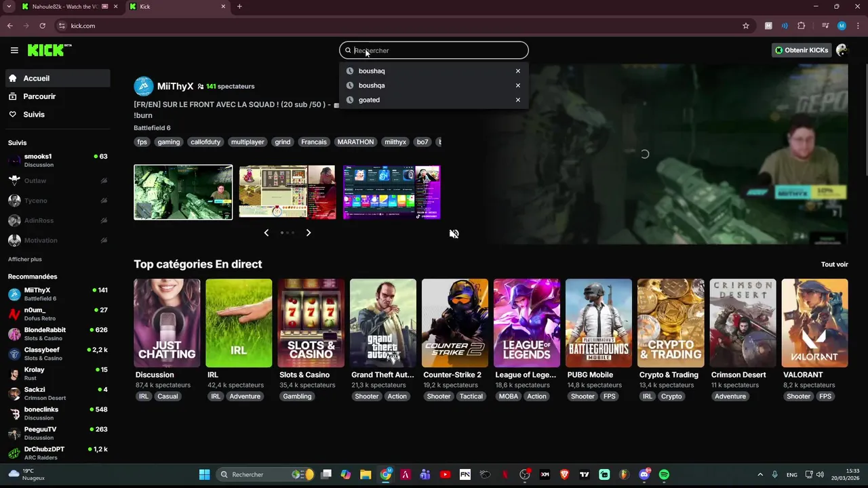868x488 pixels.
Task: Click Tout voir for top categories
Action: pyautogui.click(x=834, y=264)
